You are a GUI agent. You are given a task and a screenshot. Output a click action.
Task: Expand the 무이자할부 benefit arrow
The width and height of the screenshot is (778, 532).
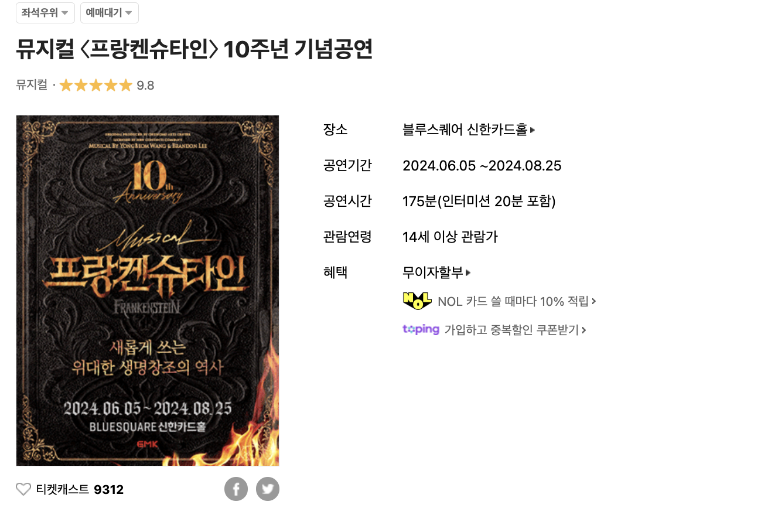[468, 272]
